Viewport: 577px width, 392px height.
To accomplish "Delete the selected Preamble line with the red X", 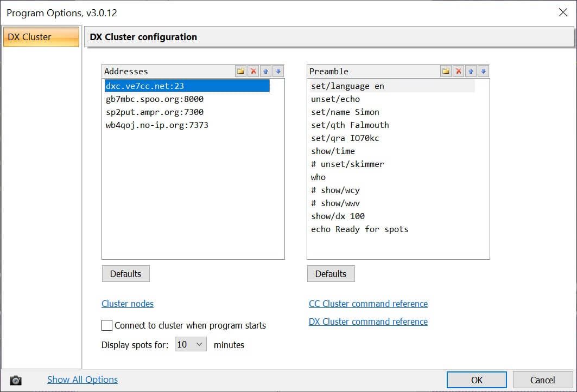I will (x=458, y=71).
